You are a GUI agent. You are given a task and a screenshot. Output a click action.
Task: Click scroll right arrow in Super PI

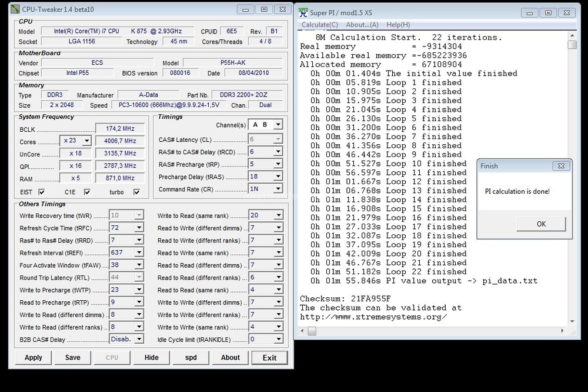tap(562, 331)
